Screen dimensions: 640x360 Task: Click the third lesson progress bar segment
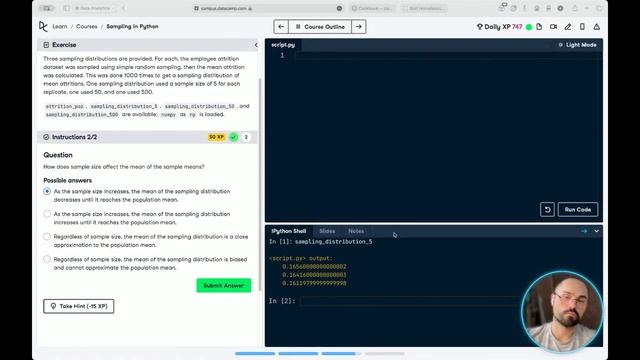tap(342, 353)
